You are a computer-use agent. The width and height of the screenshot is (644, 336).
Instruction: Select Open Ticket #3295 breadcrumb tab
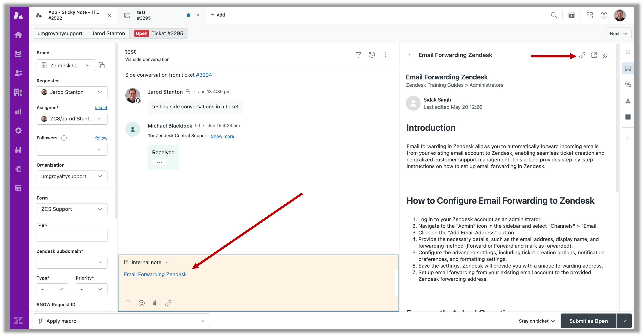(159, 33)
